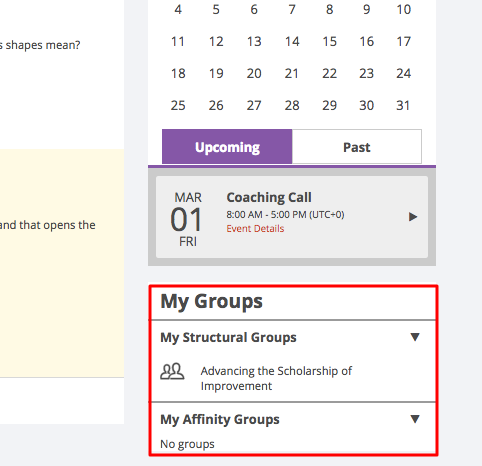Screen dimensions: 482x466
Task: Collapse My Affinity Groups section
Action: point(415,419)
